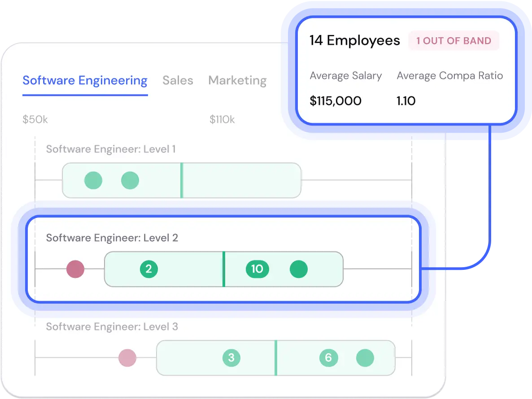
Task: Click the pink outlier dot on Level 3
Action: [x=127, y=358]
